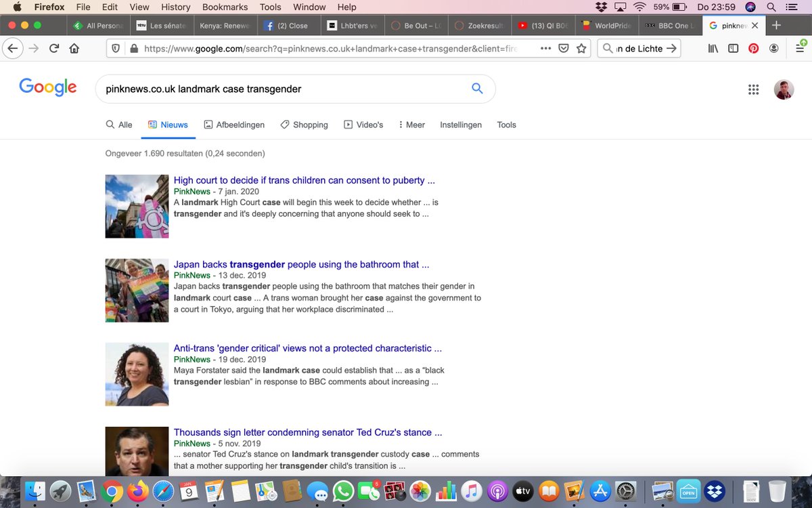This screenshot has width=812, height=508.
Task: Click the Pinterest extension icon
Action: click(x=753, y=49)
